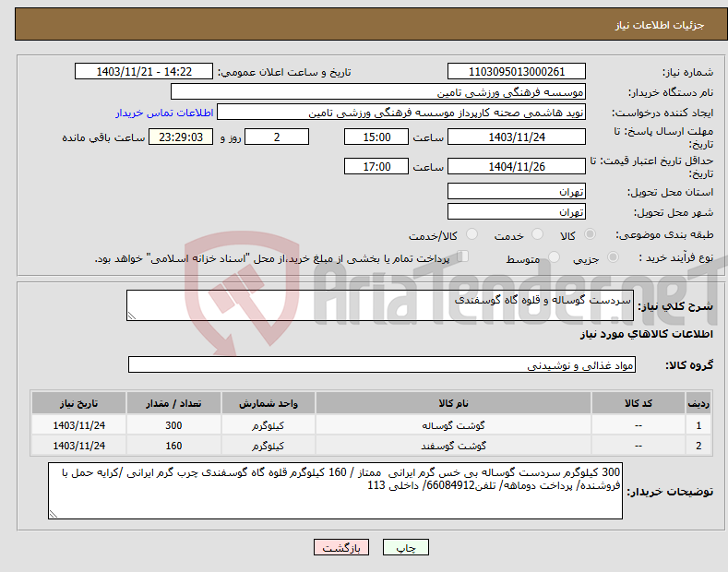Viewport: 728px width, 572px height.
Task: Select the کالا/خدمت radio option
Action: [471, 234]
